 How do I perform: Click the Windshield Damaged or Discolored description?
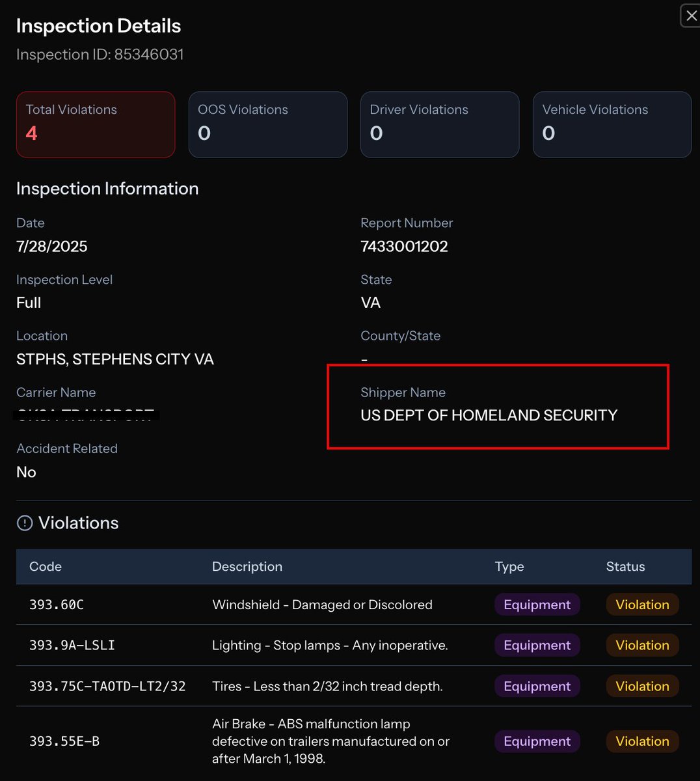pos(322,605)
